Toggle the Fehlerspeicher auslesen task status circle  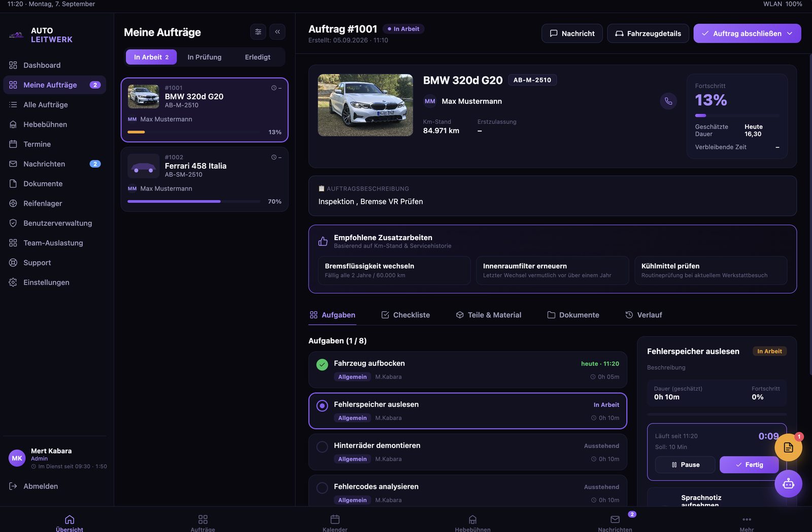pos(322,406)
